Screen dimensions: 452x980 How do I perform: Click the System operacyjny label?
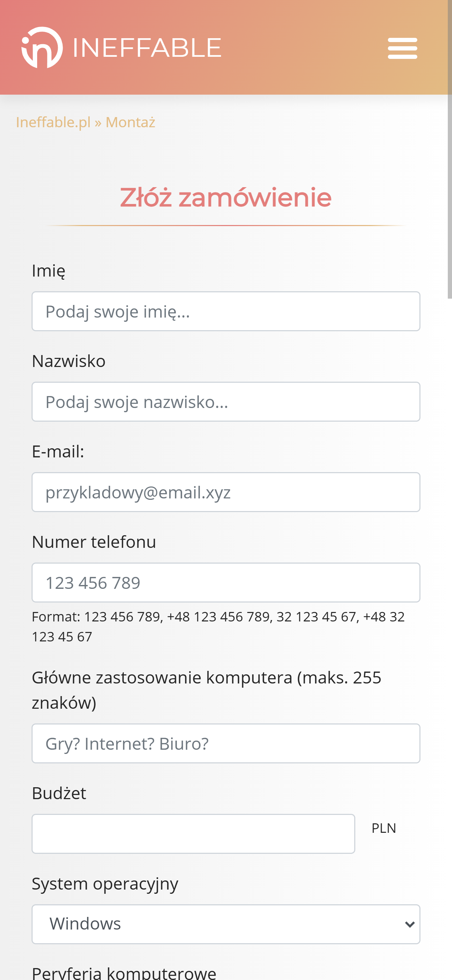tap(105, 883)
